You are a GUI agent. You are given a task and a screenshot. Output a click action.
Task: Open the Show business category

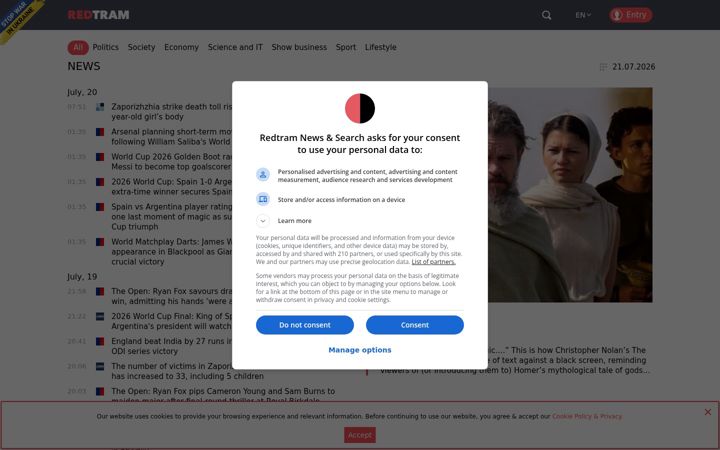pyautogui.click(x=299, y=47)
